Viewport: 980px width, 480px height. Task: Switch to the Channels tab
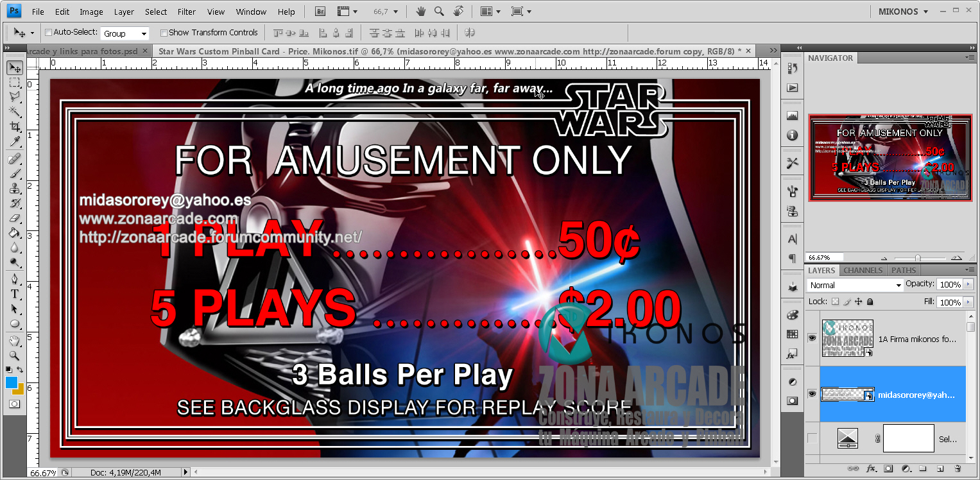tap(863, 270)
